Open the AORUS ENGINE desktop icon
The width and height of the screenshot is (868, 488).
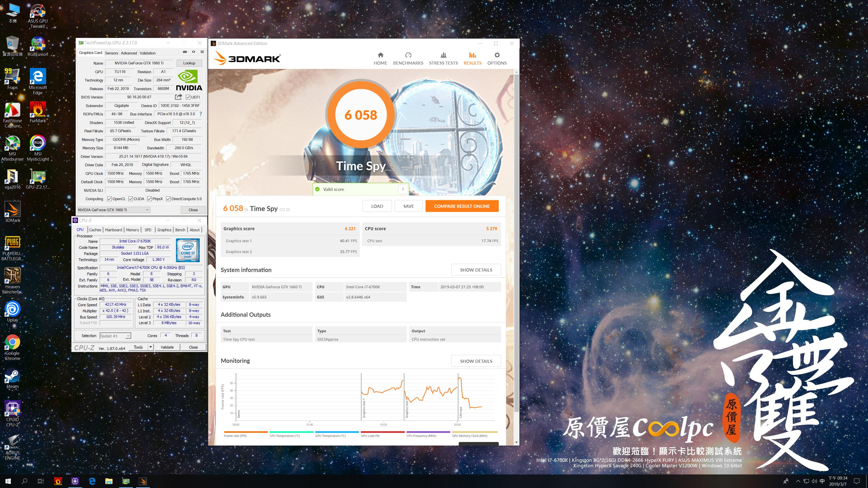[x=12, y=447]
